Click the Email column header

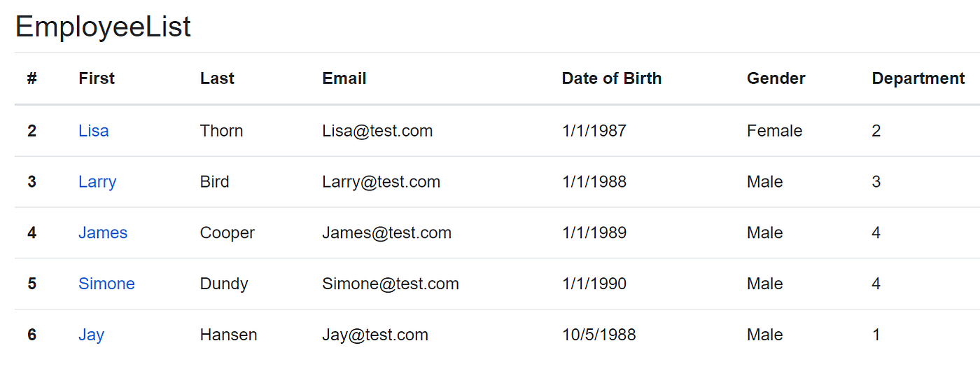tap(344, 78)
